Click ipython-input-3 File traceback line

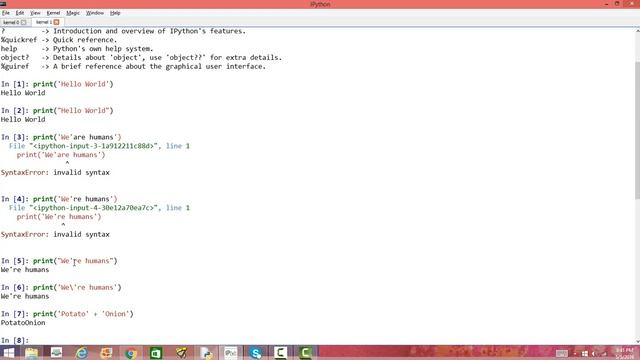point(99,146)
